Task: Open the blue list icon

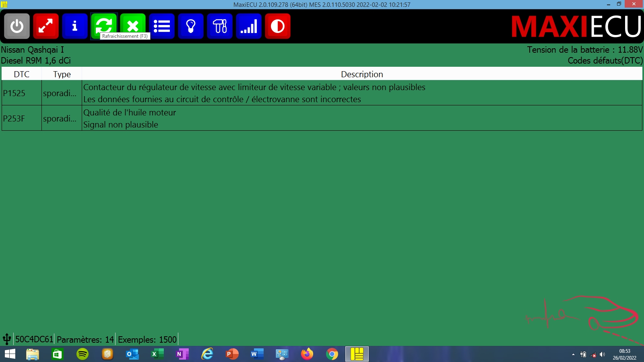Action: tap(162, 26)
